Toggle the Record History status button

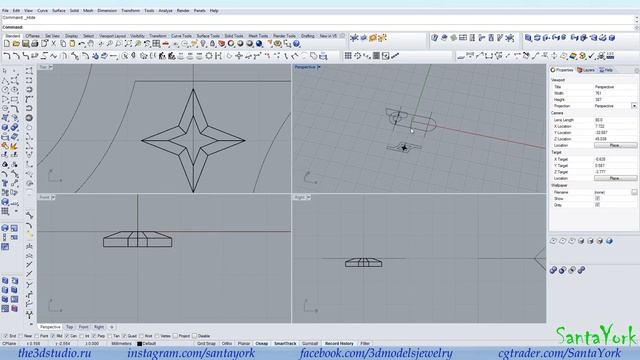pyautogui.click(x=339, y=344)
